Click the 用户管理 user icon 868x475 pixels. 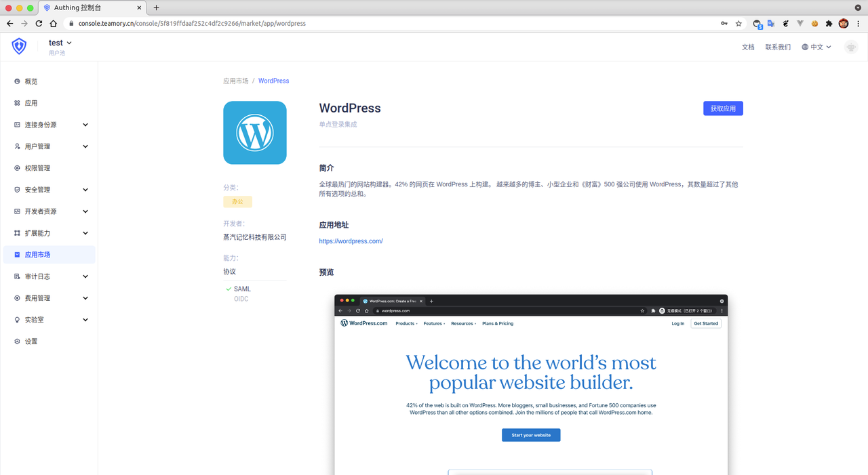coord(18,146)
